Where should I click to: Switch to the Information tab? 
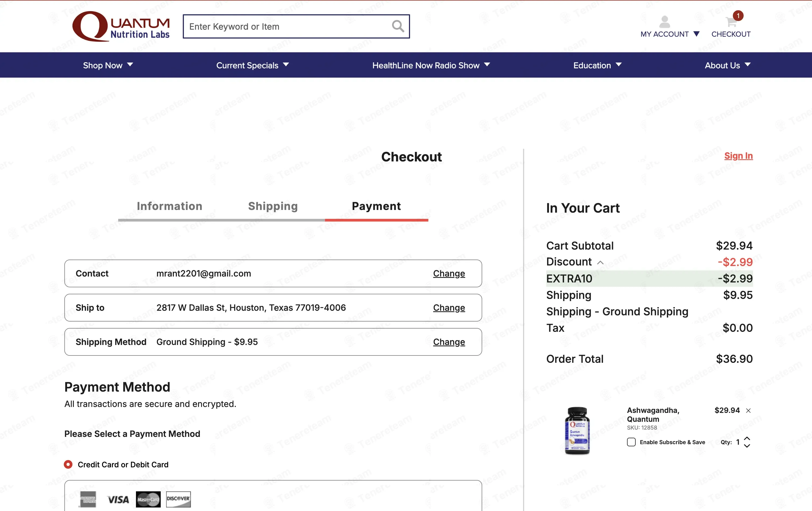[170, 206]
